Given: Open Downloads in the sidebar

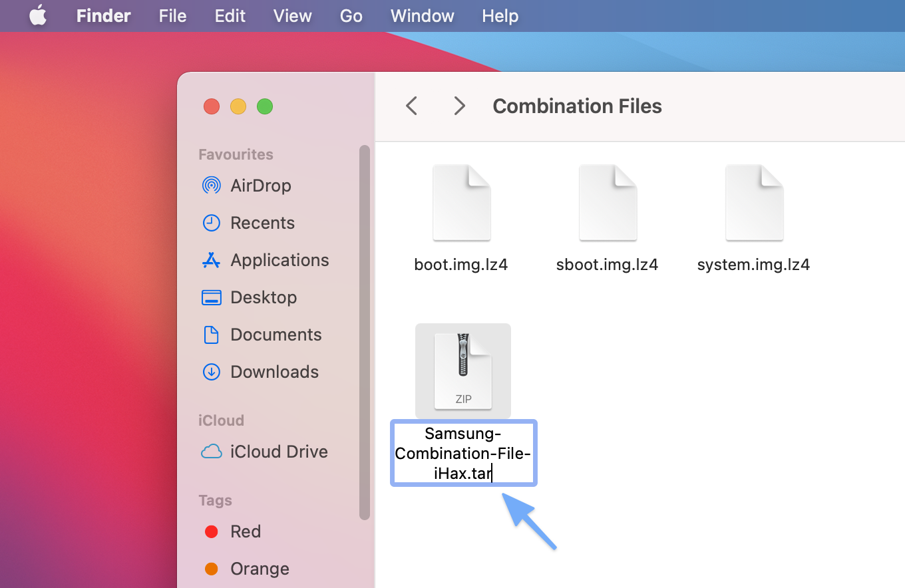Looking at the screenshot, I should (x=273, y=372).
